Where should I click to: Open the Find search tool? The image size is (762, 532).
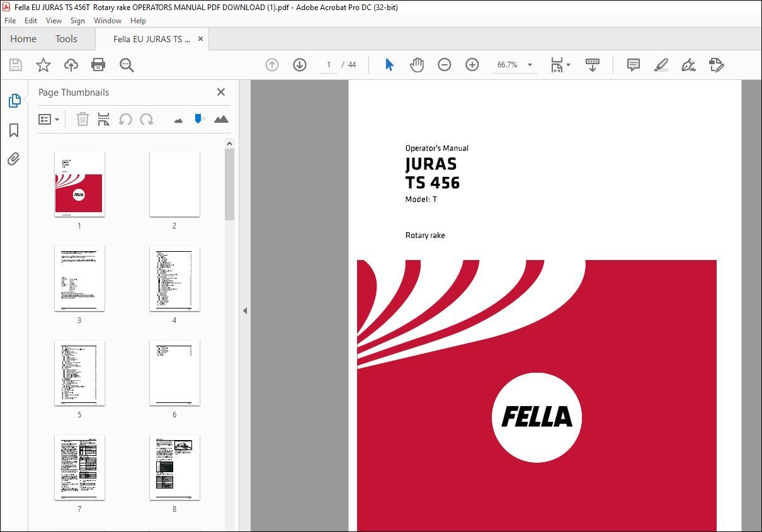pyautogui.click(x=127, y=64)
